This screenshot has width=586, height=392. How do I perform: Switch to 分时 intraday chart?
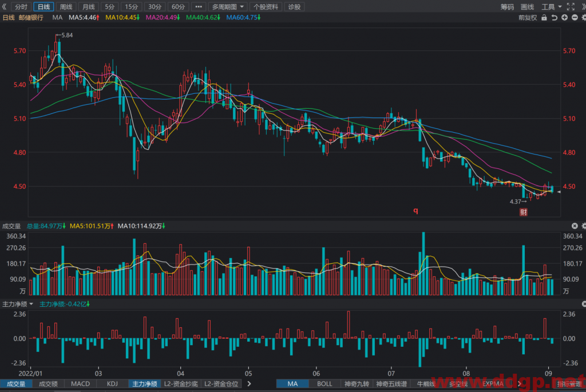click(21, 7)
